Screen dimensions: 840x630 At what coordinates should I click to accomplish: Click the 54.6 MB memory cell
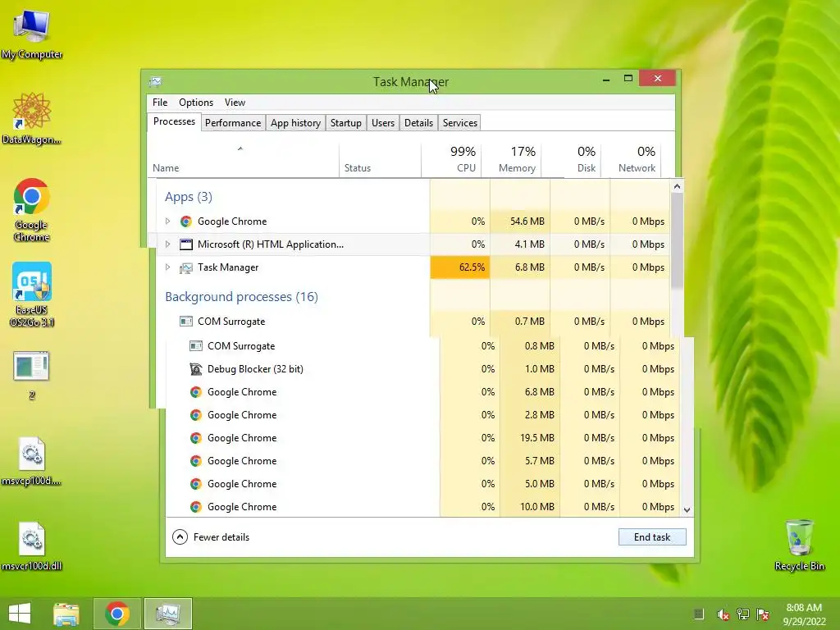[520, 221]
